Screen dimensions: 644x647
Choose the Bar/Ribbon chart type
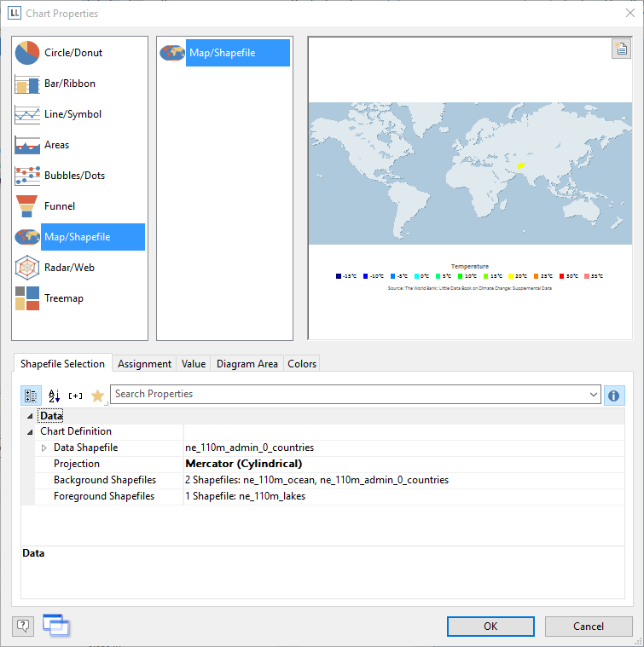coord(69,84)
